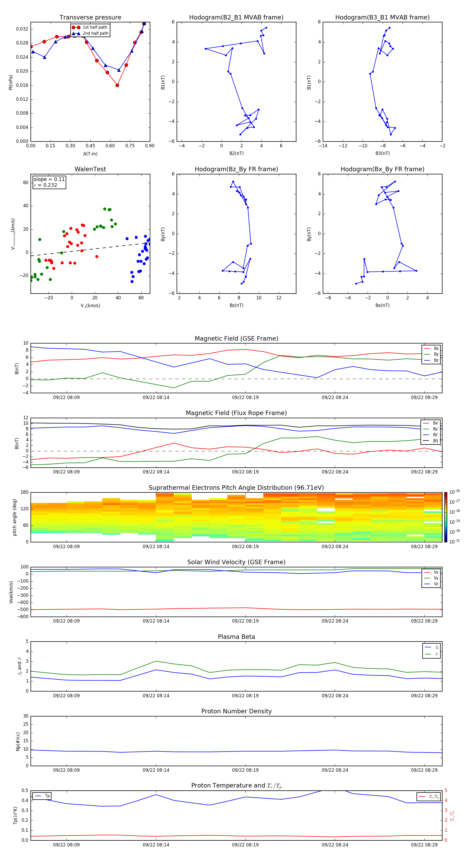
Task: Click the 'Vsw(km/s)' axis label
Action: click(x=11, y=592)
